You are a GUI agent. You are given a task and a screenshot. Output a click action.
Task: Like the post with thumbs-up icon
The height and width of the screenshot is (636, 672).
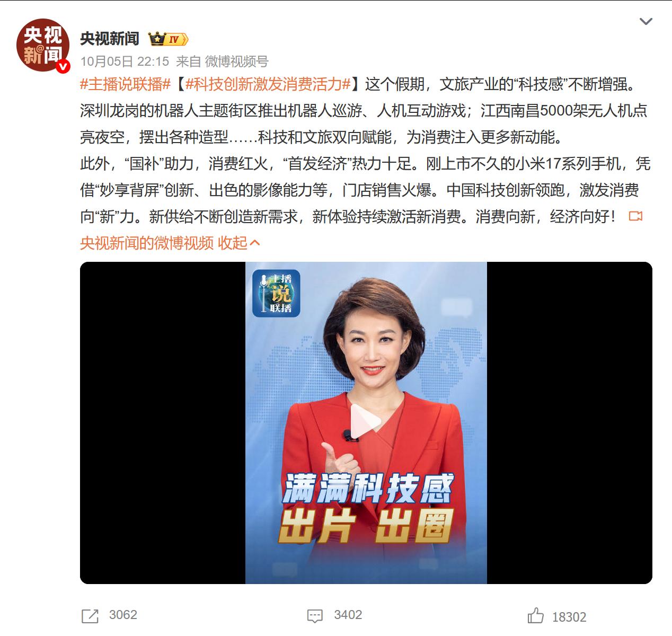click(536, 616)
